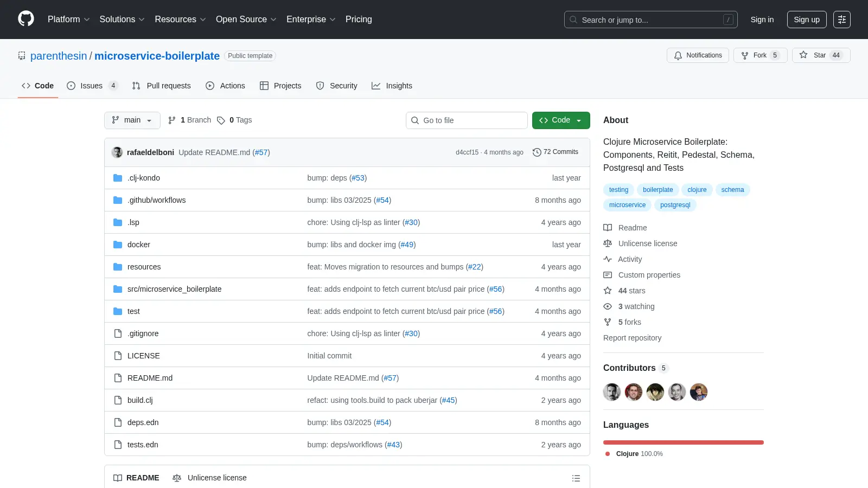Viewport: 868px width, 488px height.
Task: Click the Custom properties note icon
Action: 608,275
